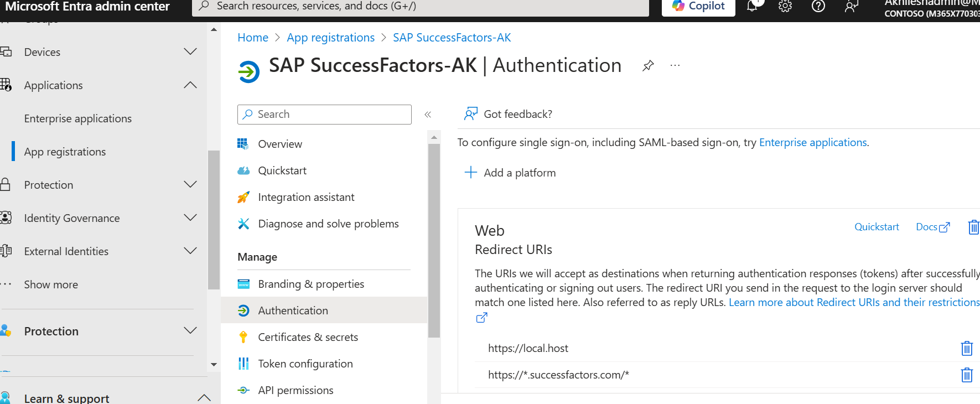Click Add a platform
Viewport: 980px width, 404px height.
(x=510, y=173)
